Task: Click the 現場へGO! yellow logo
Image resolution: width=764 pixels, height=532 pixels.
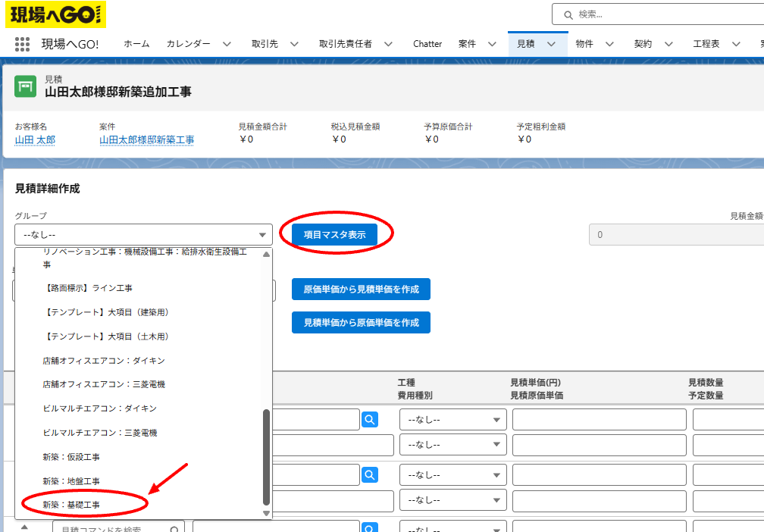Action: point(55,14)
